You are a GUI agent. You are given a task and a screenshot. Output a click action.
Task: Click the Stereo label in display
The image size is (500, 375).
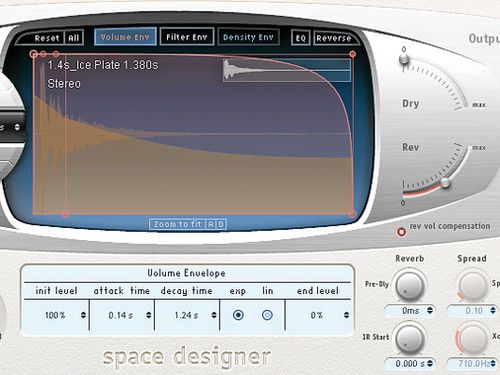[x=64, y=84]
